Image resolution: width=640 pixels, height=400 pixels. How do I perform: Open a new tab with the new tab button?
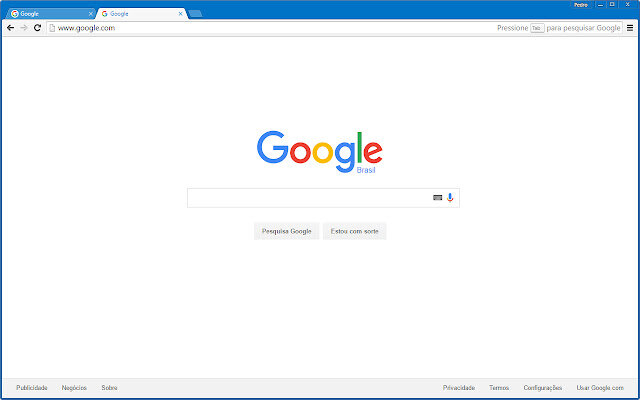tap(195, 13)
